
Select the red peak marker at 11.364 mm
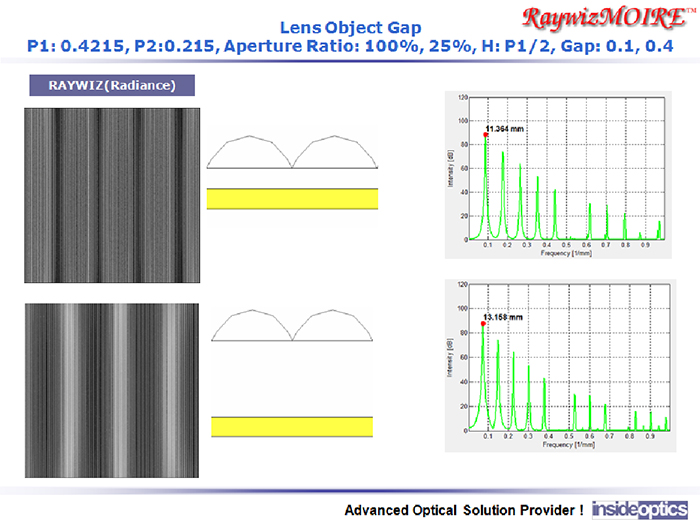[x=486, y=135]
